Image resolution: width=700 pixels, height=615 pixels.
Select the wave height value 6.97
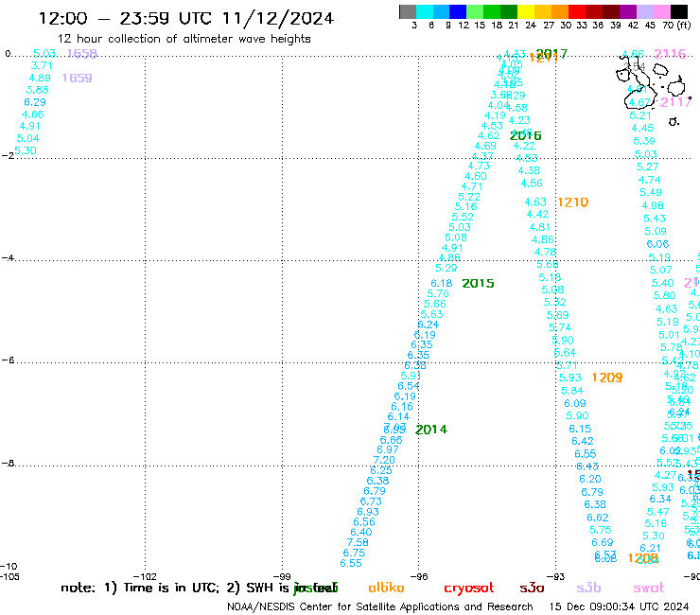[x=388, y=449]
